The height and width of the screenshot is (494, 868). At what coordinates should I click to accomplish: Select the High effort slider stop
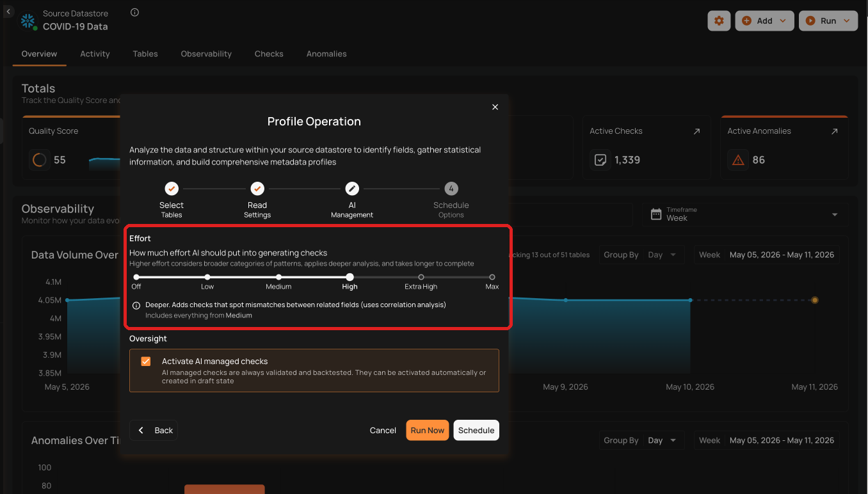350,277
